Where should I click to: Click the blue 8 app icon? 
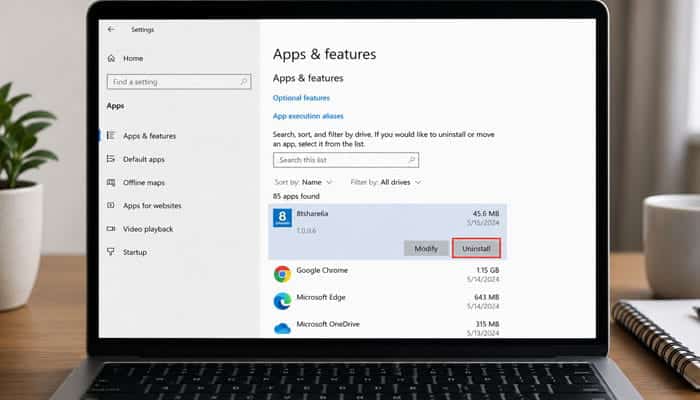point(282,218)
